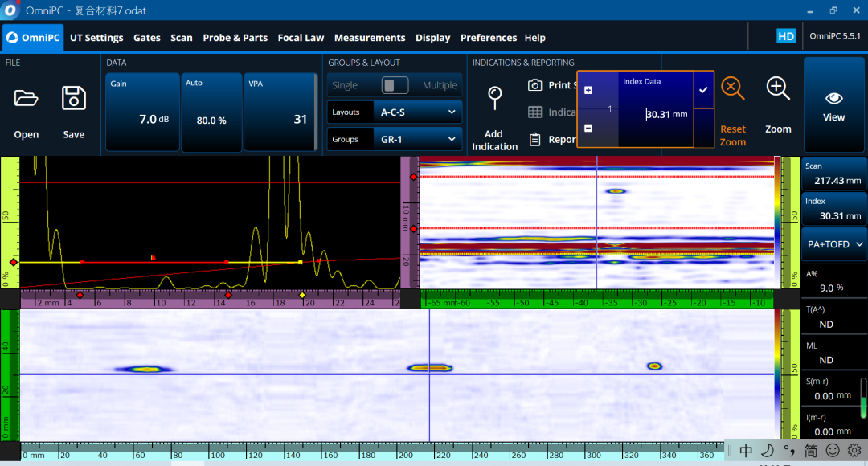Click the Print Screen camera icon

pyautogui.click(x=534, y=85)
